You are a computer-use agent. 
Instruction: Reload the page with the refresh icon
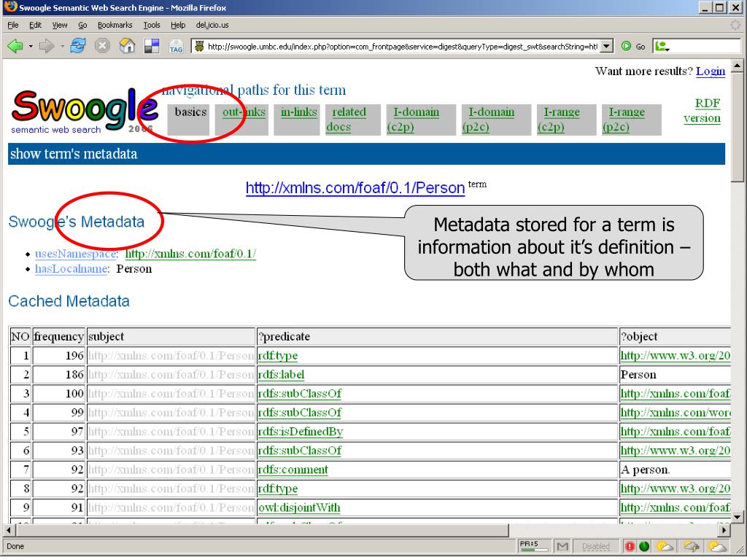tap(78, 46)
